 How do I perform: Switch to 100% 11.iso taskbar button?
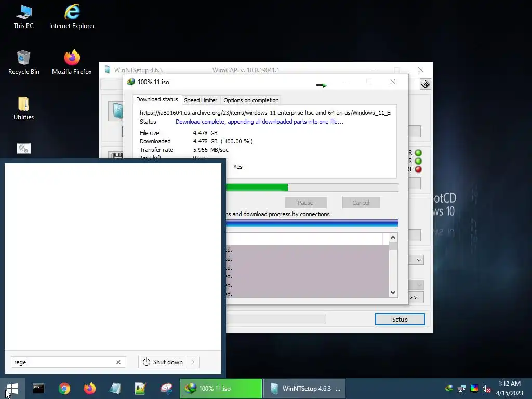(x=220, y=389)
